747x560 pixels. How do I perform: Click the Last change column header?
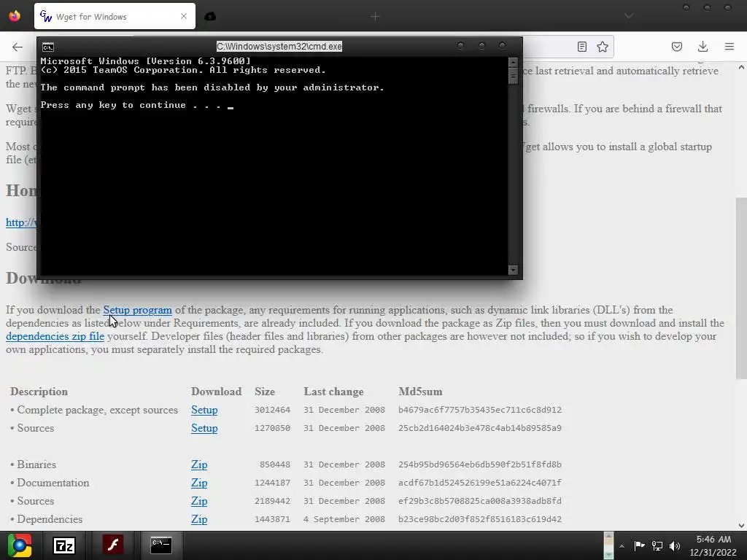point(333,392)
